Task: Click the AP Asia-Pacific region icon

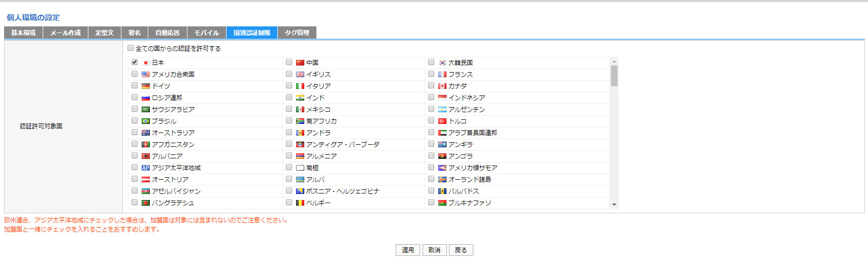Action: [146, 168]
